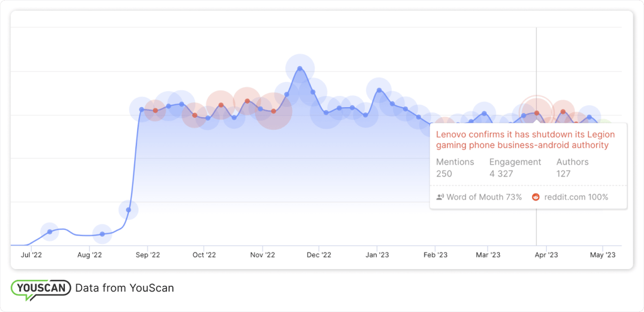Viewport: 644px width, 312px height.
Task: Click the May '23 axis label
Action: coord(603,255)
